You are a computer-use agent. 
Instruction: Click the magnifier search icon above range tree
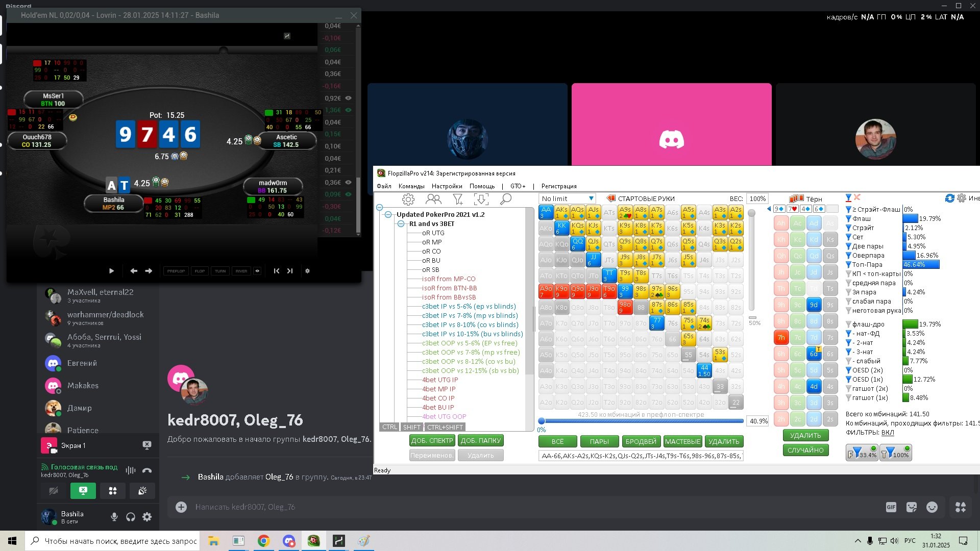[x=506, y=199]
